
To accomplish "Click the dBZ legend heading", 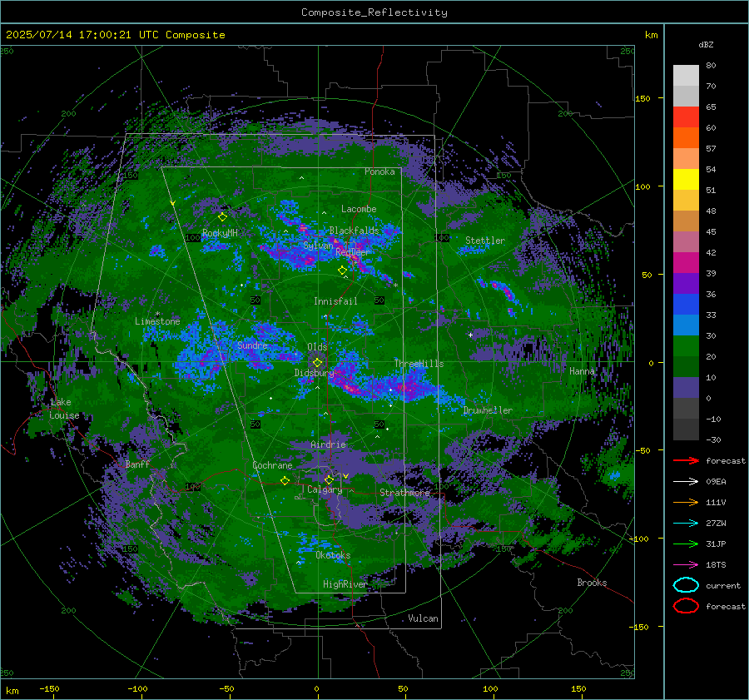I will point(706,45).
